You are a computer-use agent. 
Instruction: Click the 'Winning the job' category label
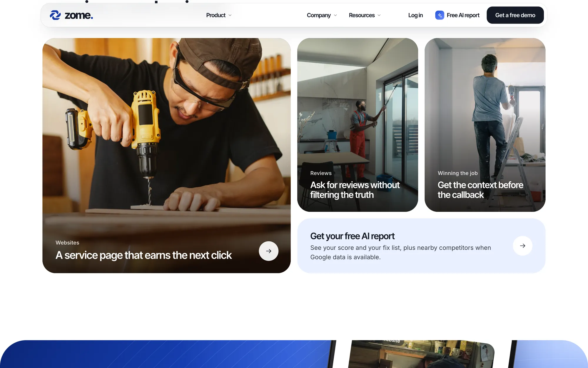point(457,173)
